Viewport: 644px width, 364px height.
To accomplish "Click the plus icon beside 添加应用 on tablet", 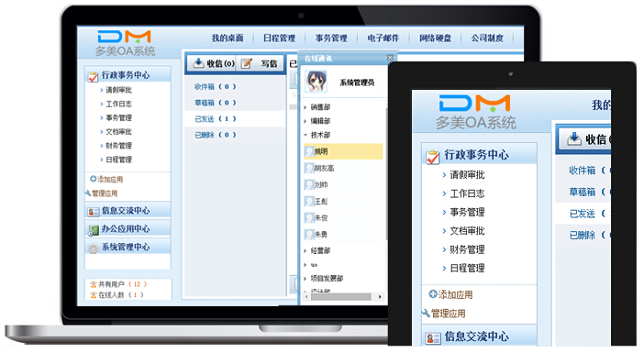I will [x=433, y=293].
